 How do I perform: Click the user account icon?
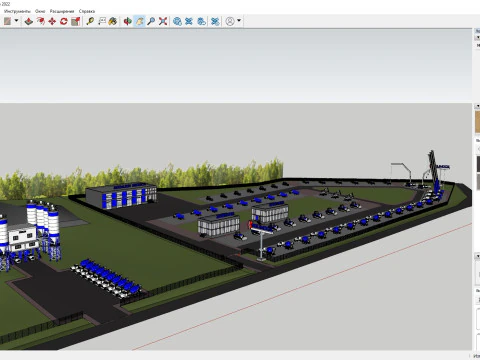click(x=230, y=21)
